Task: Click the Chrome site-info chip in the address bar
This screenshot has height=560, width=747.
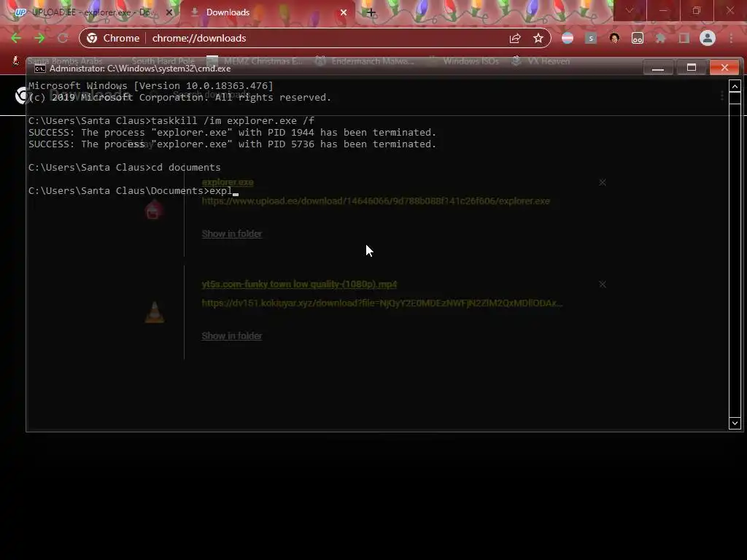Action: click(113, 38)
